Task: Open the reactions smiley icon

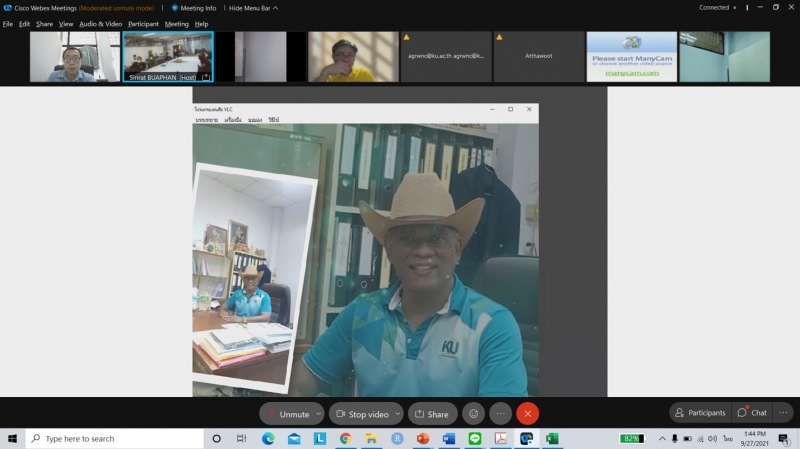Action: [x=473, y=413]
